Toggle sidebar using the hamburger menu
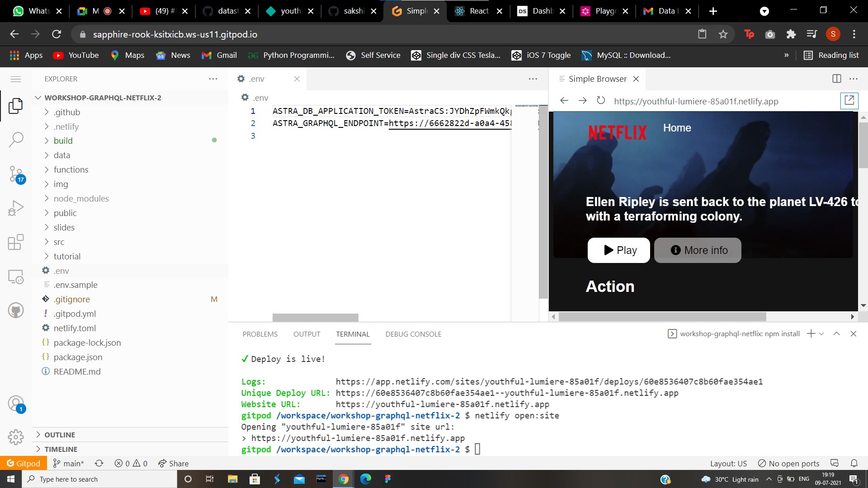The height and width of the screenshot is (488, 868). point(16,79)
